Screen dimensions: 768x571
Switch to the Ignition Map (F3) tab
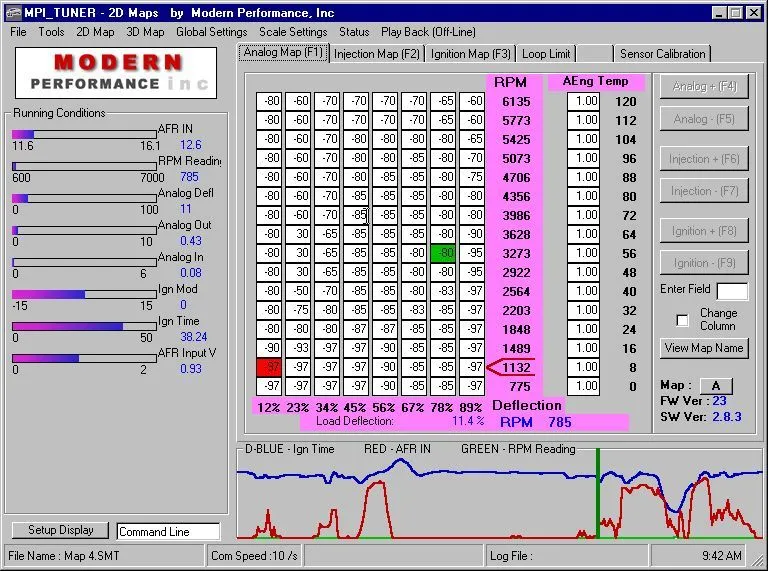coord(471,54)
